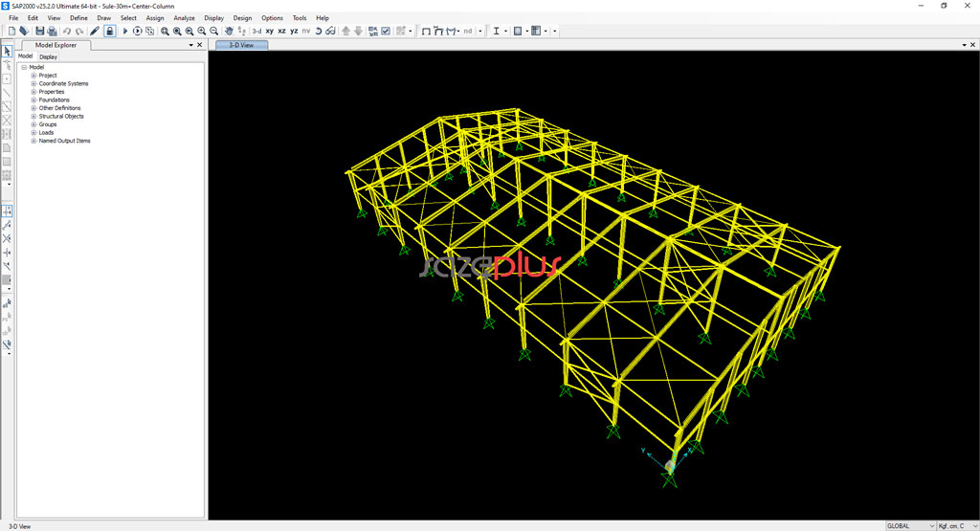
Task: Click the snap to points icon in side toolbar
Action: click(7, 211)
